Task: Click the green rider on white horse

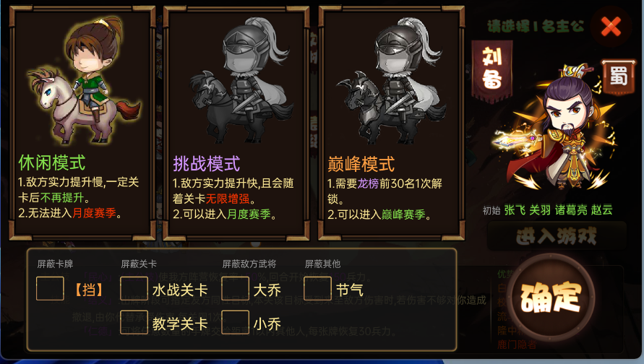Action: coord(84,81)
